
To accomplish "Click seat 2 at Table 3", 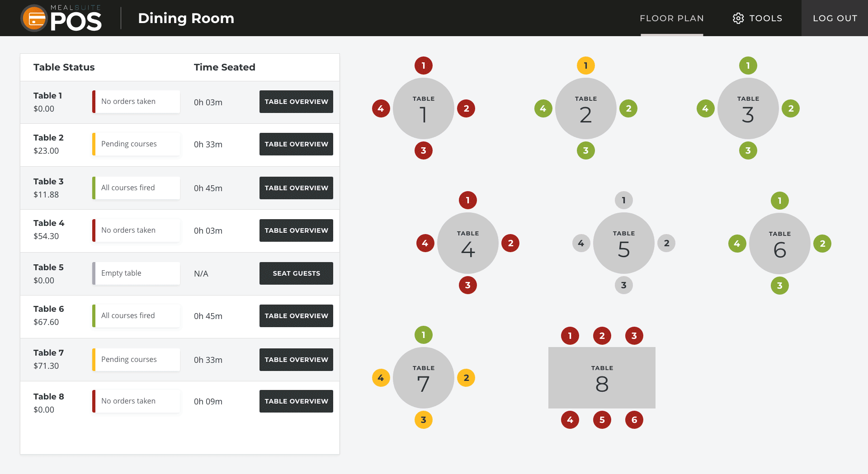I will pyautogui.click(x=791, y=108).
